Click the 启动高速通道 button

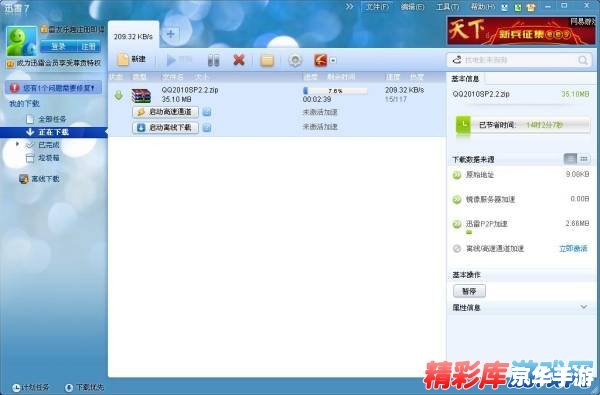click(x=165, y=112)
